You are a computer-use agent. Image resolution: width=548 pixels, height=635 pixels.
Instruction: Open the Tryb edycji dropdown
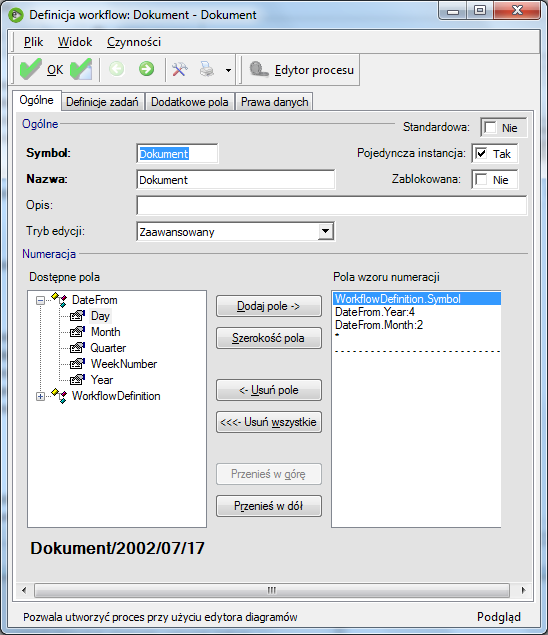coord(326,232)
